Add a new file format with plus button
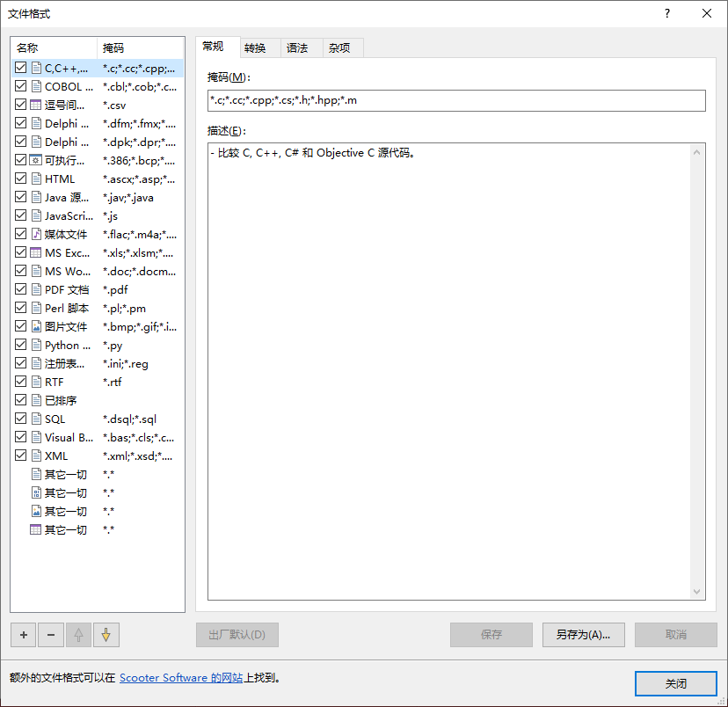The height and width of the screenshot is (707, 728). 24,635
